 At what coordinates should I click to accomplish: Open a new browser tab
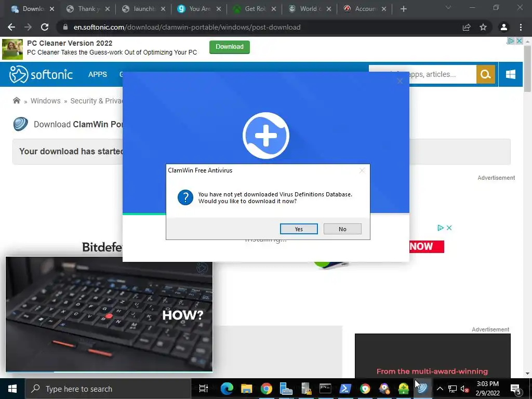coord(403,9)
